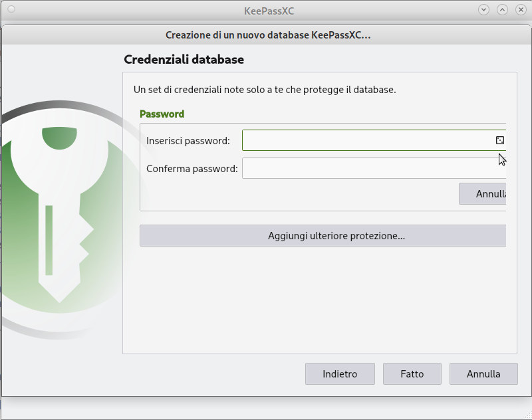Click the Conferma password label

coord(192,169)
